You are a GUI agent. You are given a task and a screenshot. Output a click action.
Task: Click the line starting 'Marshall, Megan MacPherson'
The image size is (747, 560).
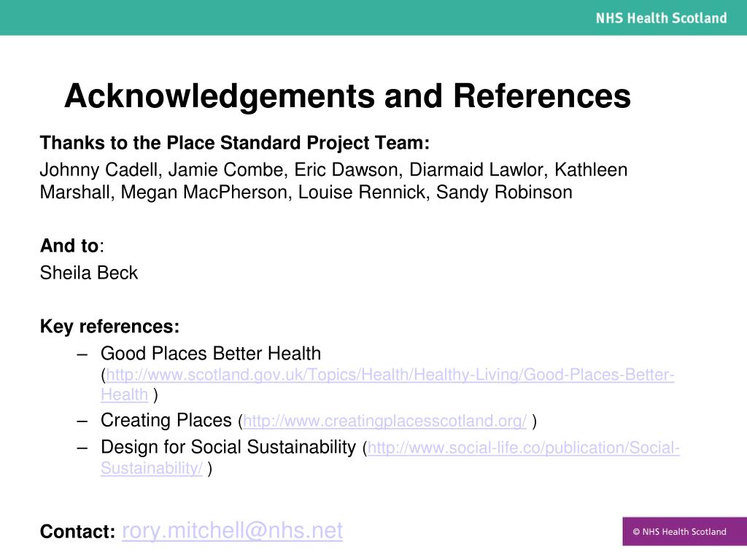click(x=306, y=192)
